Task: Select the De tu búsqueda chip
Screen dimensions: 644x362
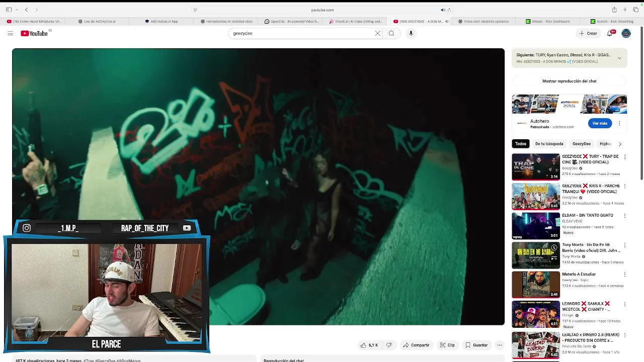Action: (x=549, y=144)
